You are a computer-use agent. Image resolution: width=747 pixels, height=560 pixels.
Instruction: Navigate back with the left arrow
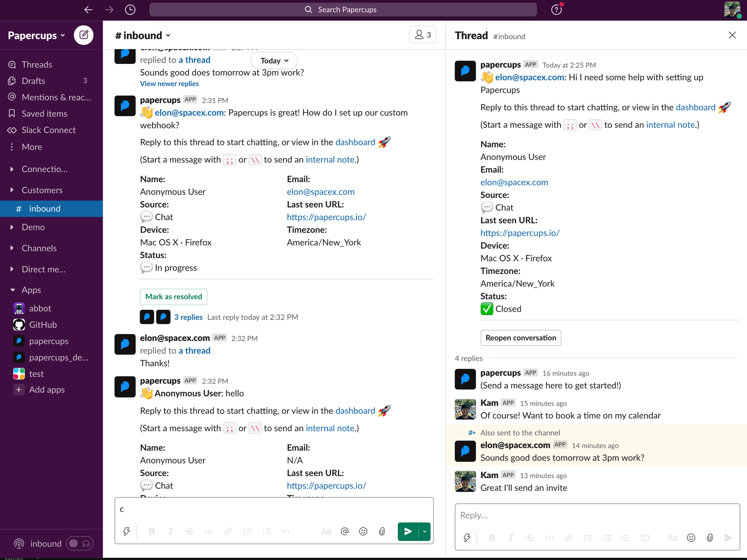coord(88,10)
